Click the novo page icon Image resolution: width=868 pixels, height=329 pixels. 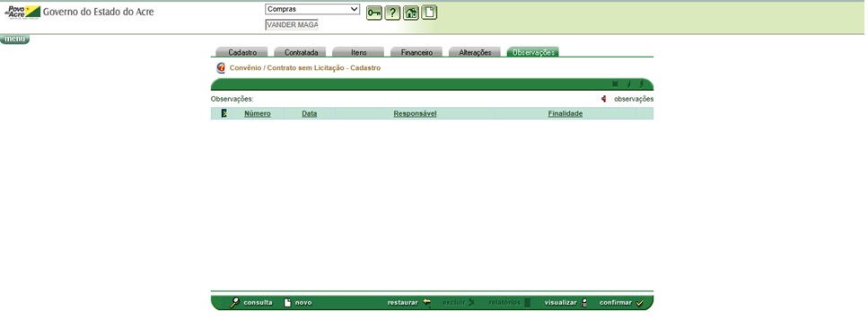coord(287,303)
